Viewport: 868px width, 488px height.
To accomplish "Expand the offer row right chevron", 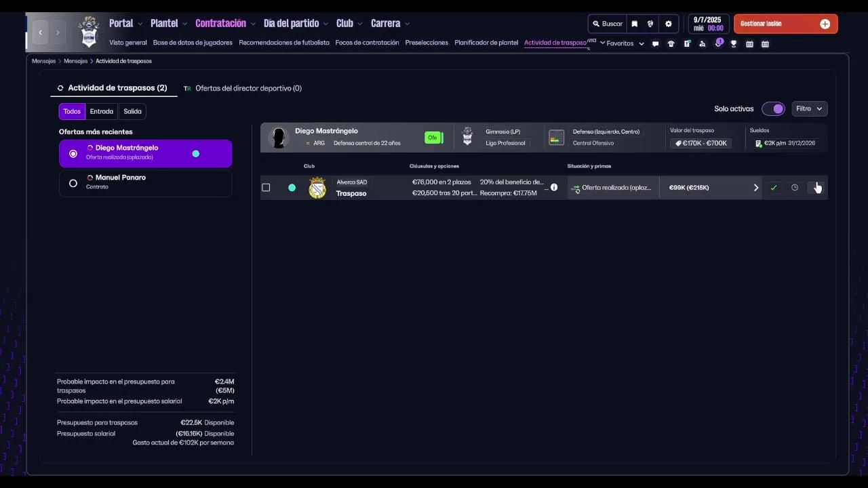I will (756, 188).
